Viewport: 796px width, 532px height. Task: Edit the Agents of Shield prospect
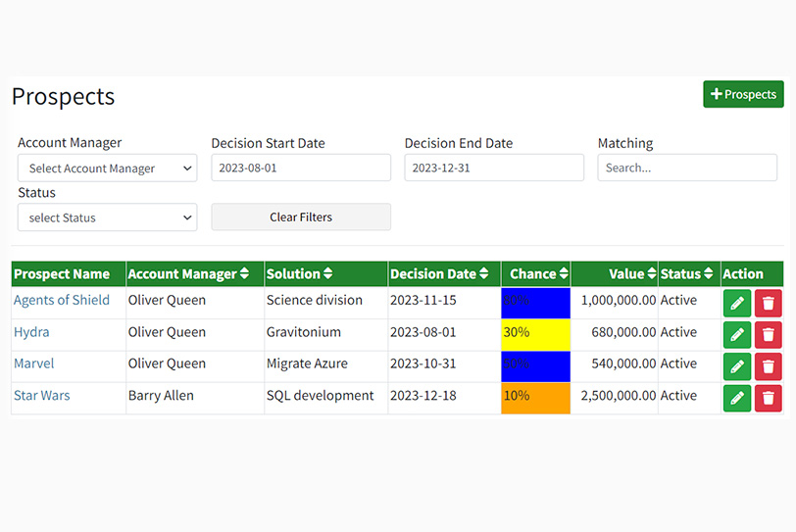coord(737,303)
